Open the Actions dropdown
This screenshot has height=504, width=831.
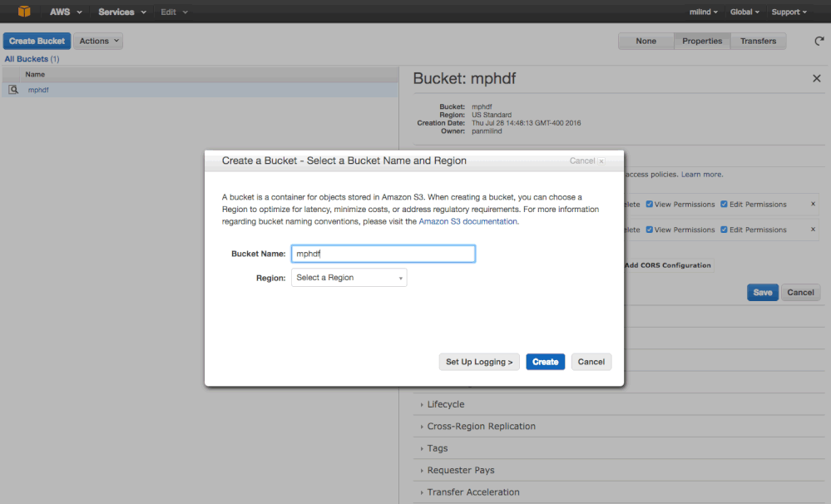(97, 40)
